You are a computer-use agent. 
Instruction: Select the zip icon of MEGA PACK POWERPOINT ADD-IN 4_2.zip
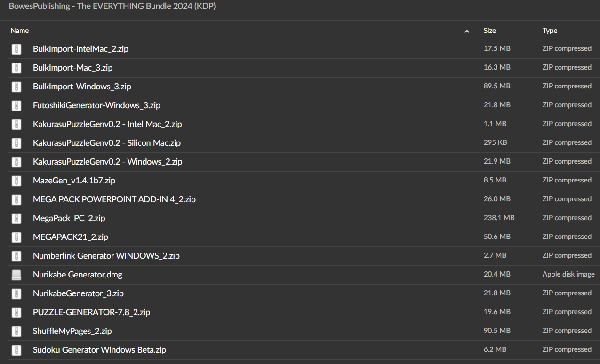[16, 199]
